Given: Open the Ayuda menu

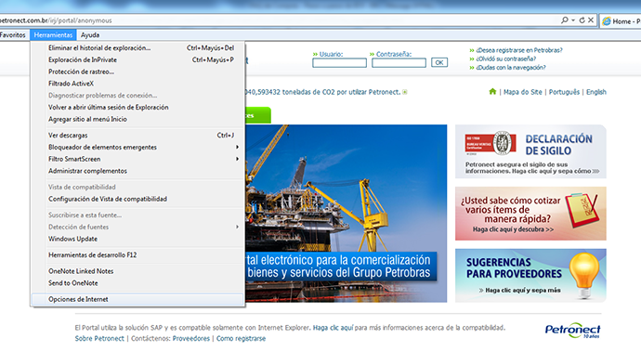Looking at the screenshot, I should click(90, 35).
